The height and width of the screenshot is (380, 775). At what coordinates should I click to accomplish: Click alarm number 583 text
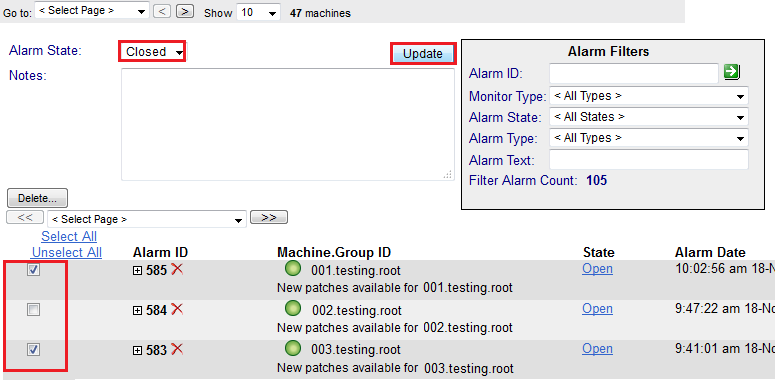(x=156, y=351)
